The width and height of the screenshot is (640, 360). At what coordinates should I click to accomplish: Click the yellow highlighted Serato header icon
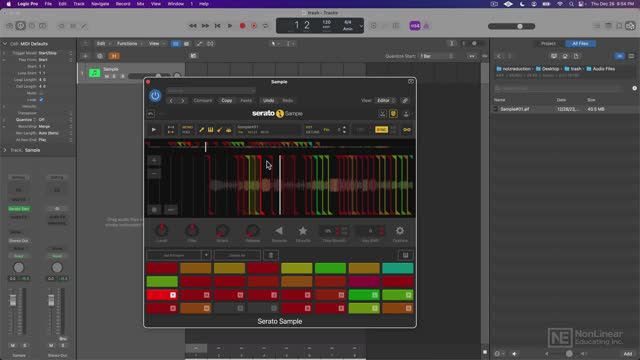393,114
